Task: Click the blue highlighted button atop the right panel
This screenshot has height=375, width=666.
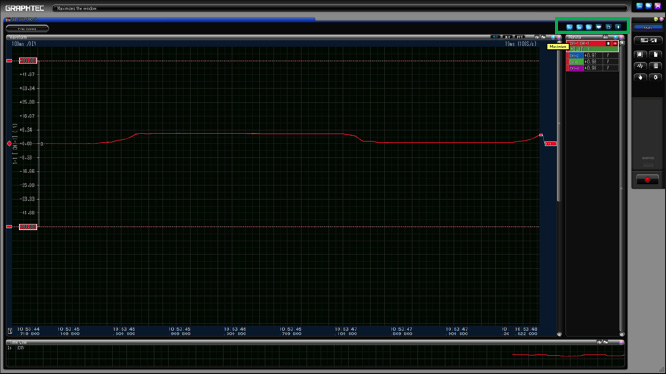Action: click(648, 28)
